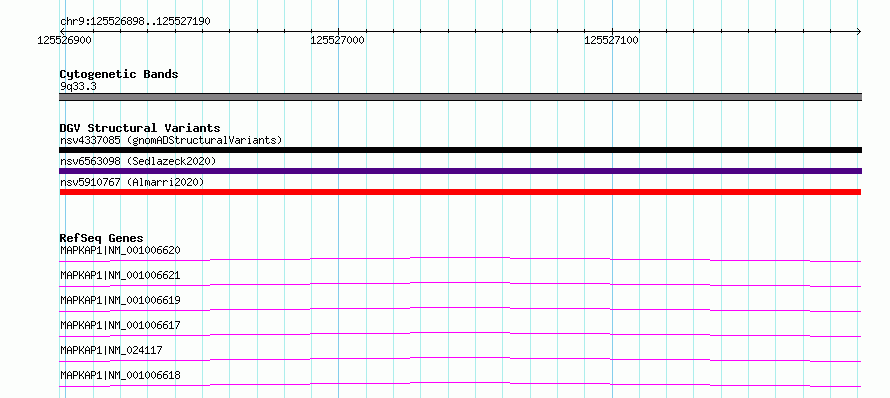Click the gray 9q33.3 cytogenetic band bar

(460, 97)
